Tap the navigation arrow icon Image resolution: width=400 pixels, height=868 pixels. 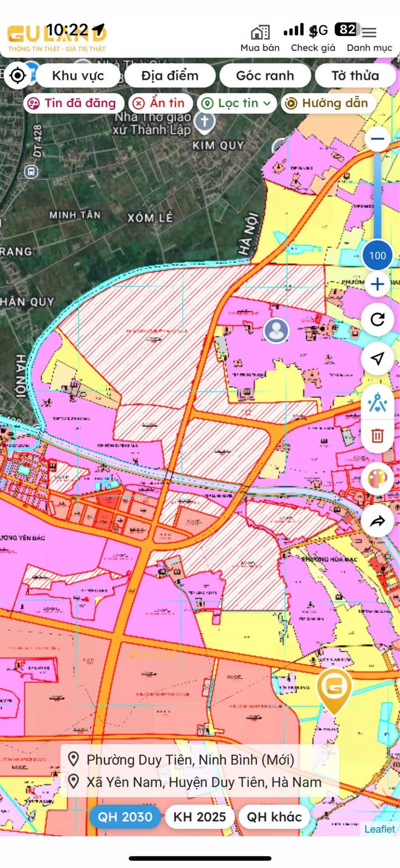[377, 359]
